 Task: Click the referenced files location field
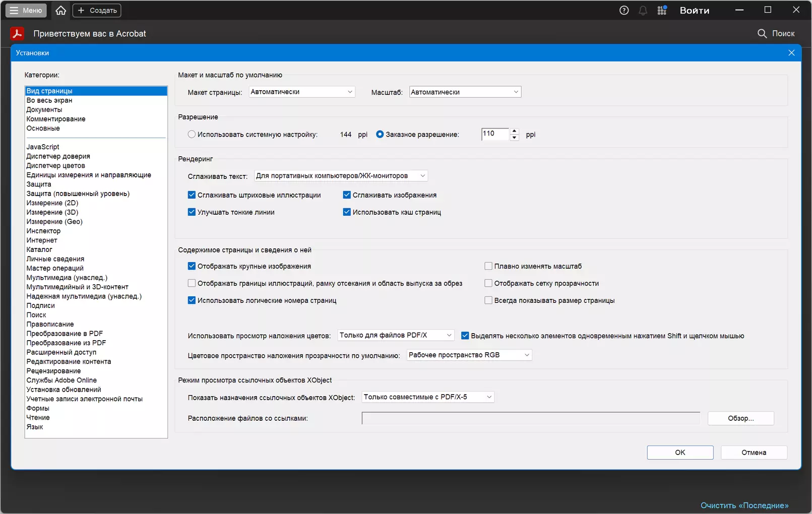pyautogui.click(x=531, y=418)
